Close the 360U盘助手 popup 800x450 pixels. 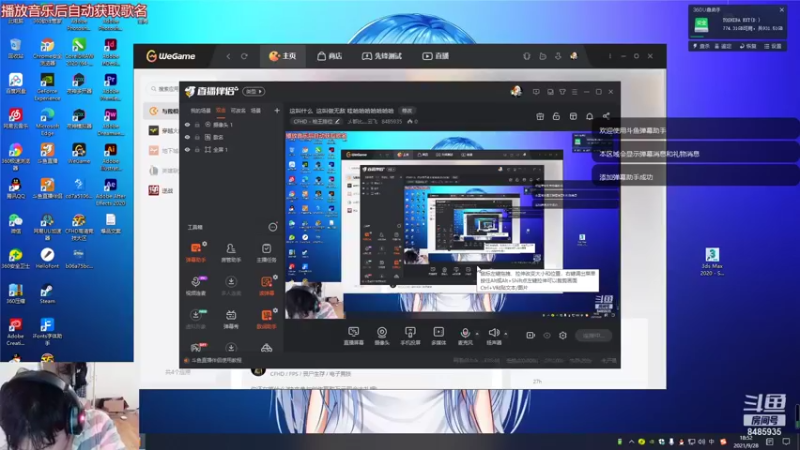[782, 10]
